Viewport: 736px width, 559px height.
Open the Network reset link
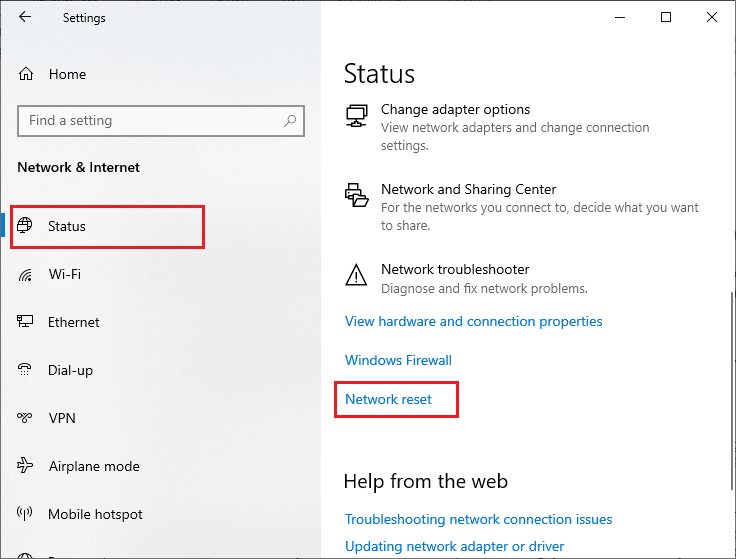coord(388,399)
